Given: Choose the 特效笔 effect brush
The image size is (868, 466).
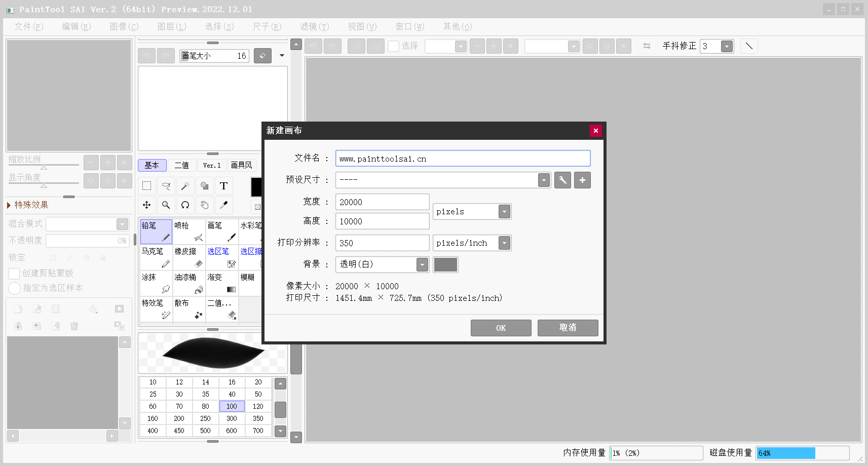Looking at the screenshot, I should tap(156, 309).
